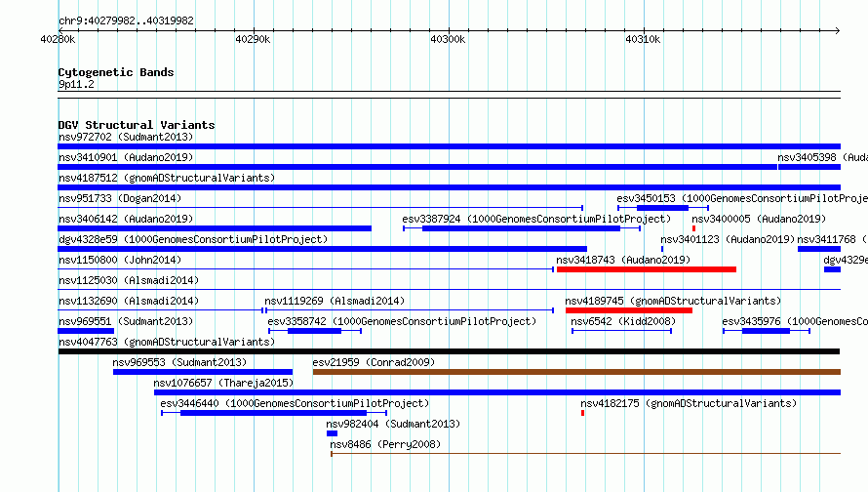Open nsv4187512 (gnomADStructuralVariants) label

click(x=167, y=178)
